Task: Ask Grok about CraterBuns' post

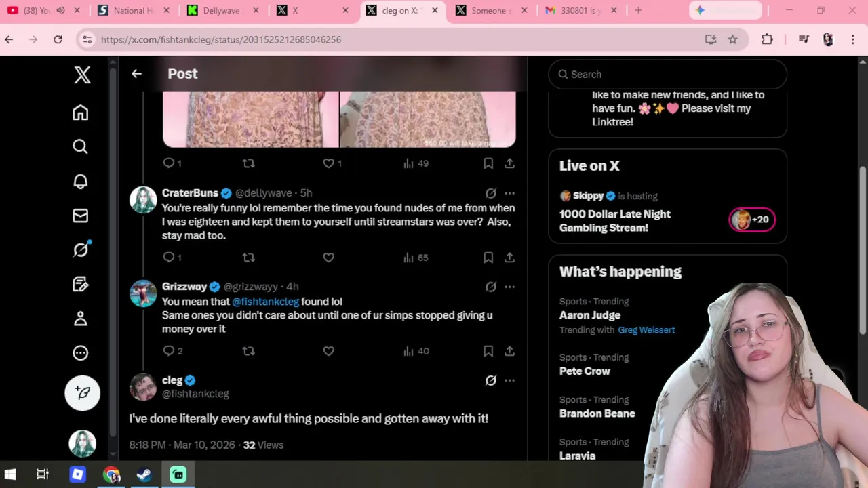Action: 491,193
